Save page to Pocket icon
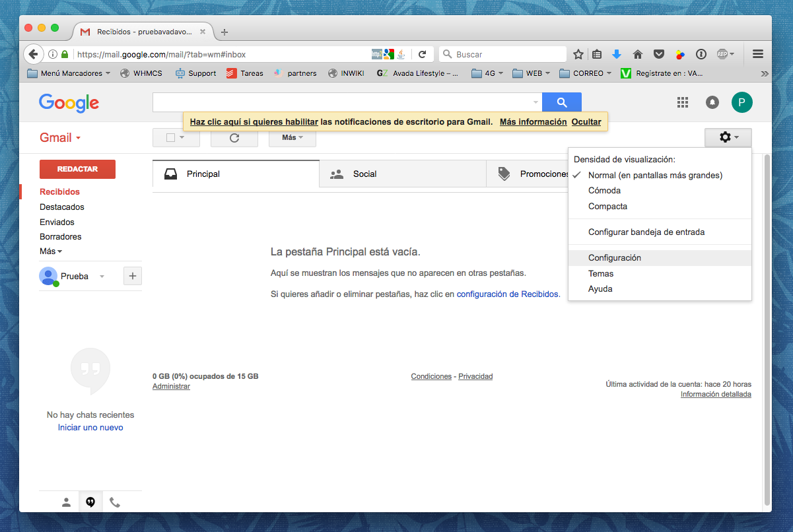793x532 pixels. 659,54
